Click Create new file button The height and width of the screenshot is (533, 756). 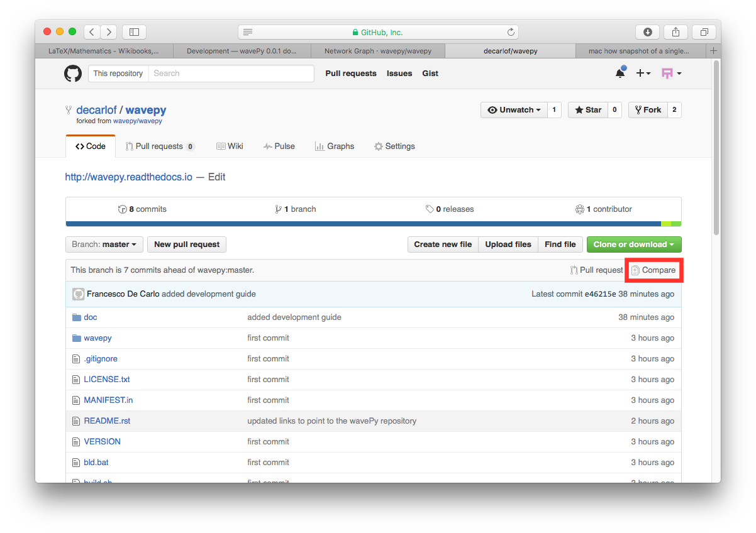pyautogui.click(x=443, y=245)
